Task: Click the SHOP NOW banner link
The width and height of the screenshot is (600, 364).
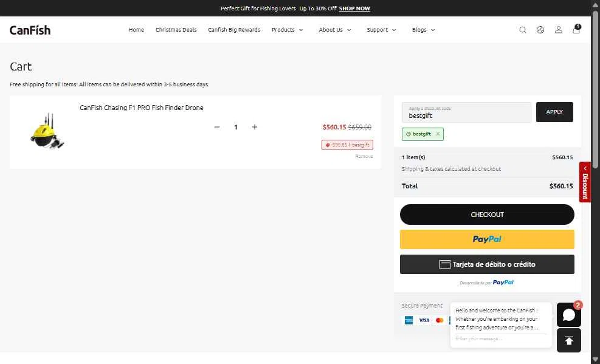Action: (x=354, y=9)
